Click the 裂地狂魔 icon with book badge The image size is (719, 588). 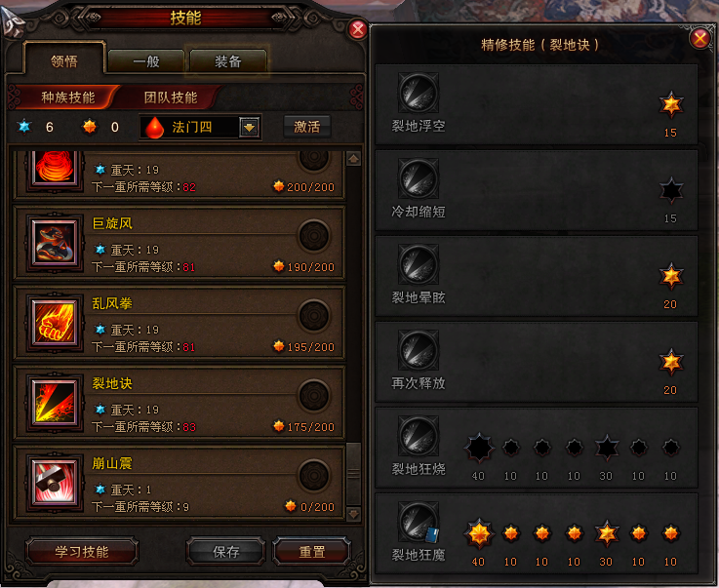[419, 522]
